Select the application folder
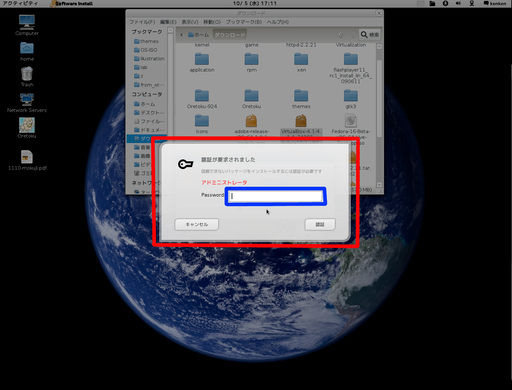 click(202, 63)
